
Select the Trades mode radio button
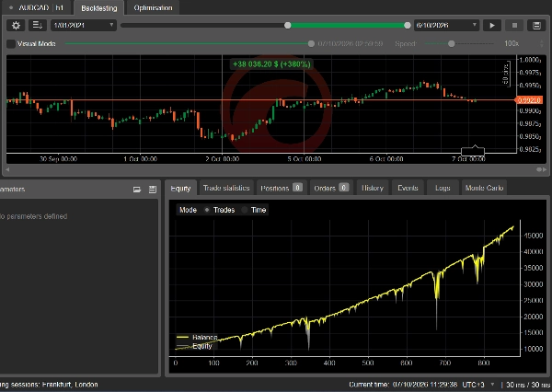[207, 210]
